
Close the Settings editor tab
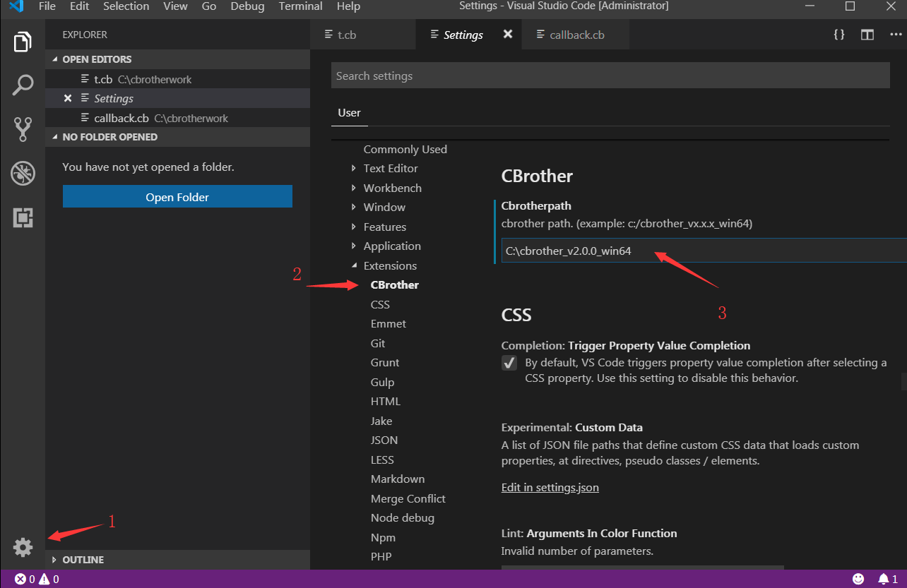click(507, 34)
